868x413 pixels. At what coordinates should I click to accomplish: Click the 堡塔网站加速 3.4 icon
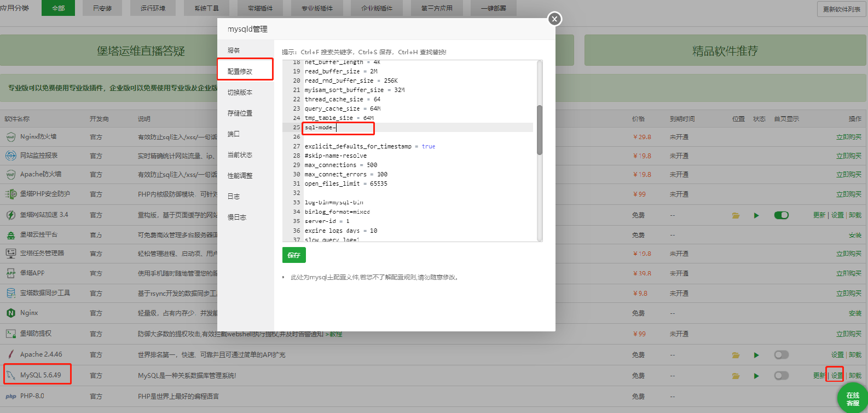tap(11, 215)
